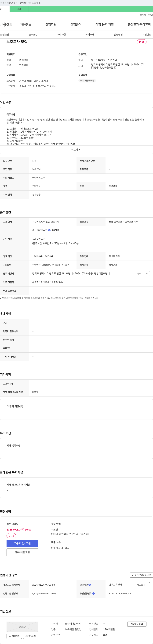Open the 취업지원 main menu
153x644 pixels.
pyautogui.click(x=51, y=25)
